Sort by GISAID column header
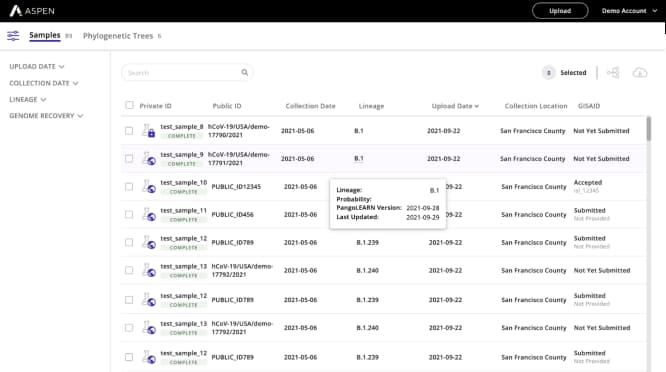666x372 pixels. click(x=589, y=106)
